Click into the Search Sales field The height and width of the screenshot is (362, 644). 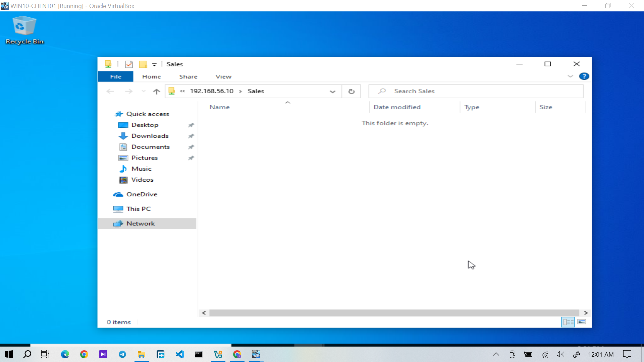pyautogui.click(x=476, y=91)
